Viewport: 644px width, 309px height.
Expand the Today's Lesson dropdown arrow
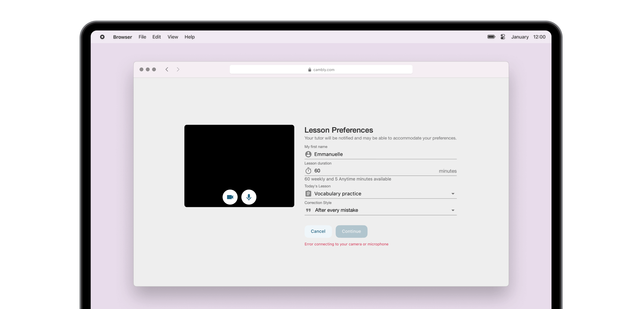point(453,194)
